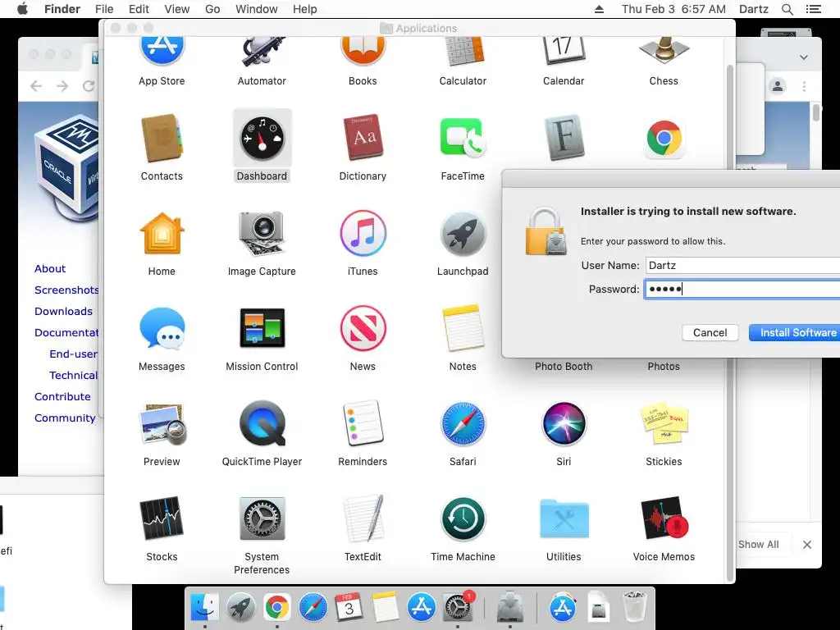Cancel the installer password dialog

click(x=710, y=333)
